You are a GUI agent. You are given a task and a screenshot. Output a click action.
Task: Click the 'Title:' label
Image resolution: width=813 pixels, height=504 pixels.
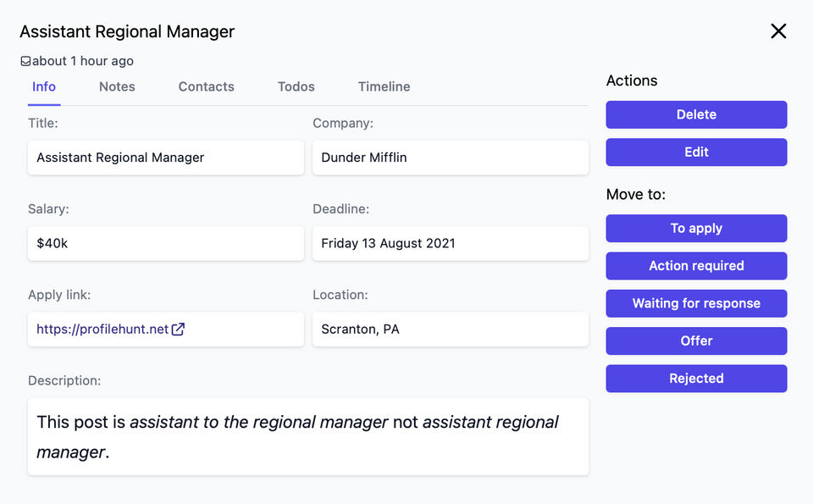pyautogui.click(x=43, y=123)
